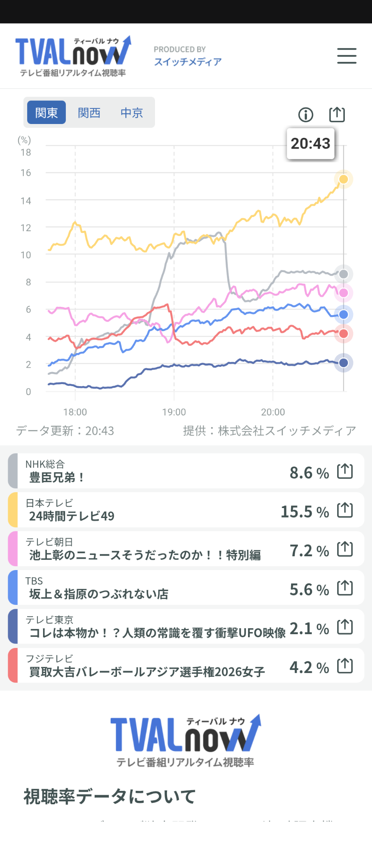Click the red フジテレビ color swatch bar
Viewport: 372px width, 868px height.
click(13, 666)
